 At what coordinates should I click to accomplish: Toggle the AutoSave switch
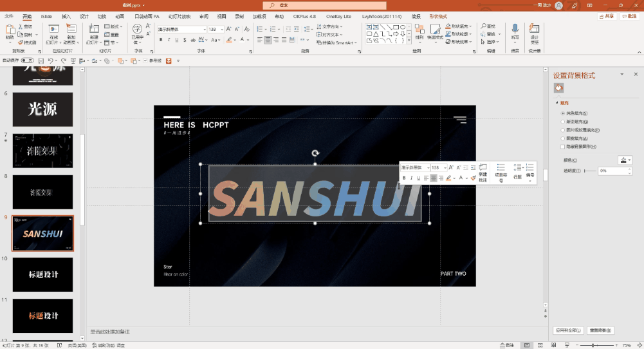pyautogui.click(x=27, y=61)
